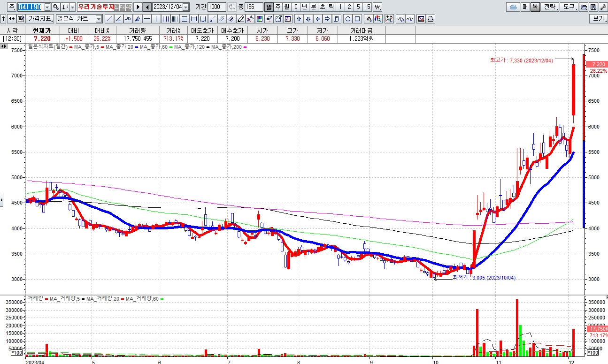The height and width of the screenshot is (364, 608).
Task: Click the 최저가 3,005 annotation label
Action: 484,278
